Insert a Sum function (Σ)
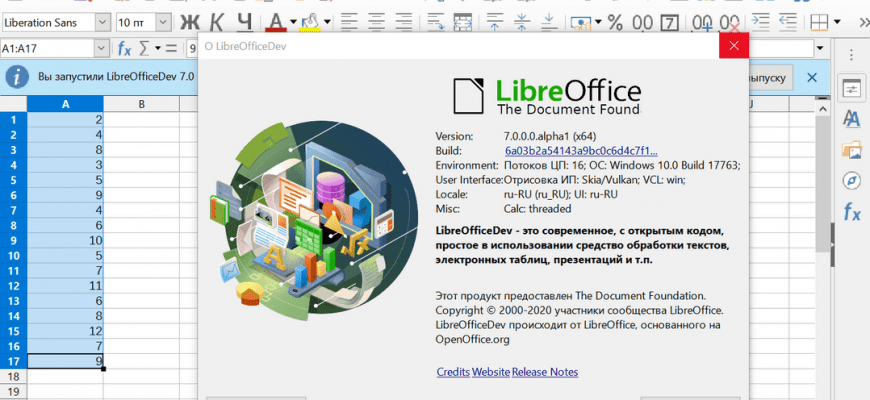The image size is (870, 400). (x=144, y=48)
